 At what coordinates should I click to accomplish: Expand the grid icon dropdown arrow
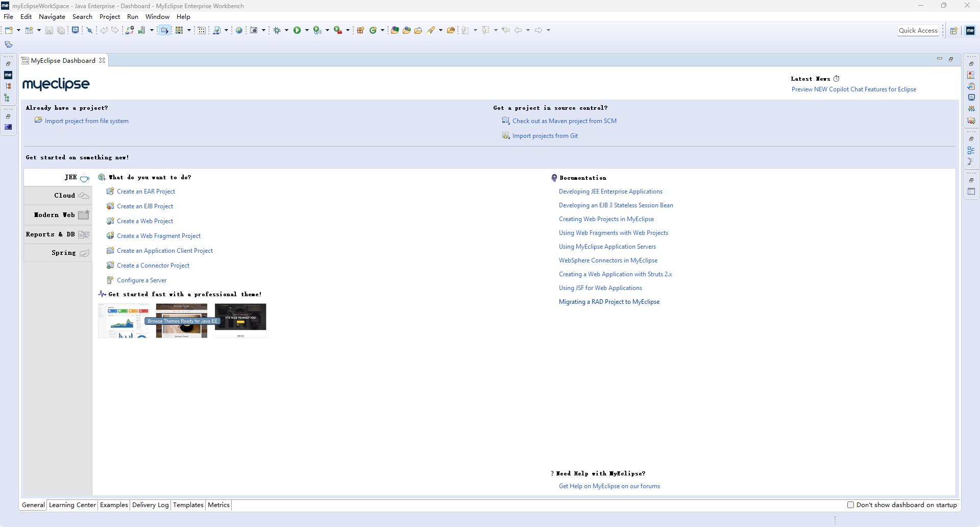[189, 30]
